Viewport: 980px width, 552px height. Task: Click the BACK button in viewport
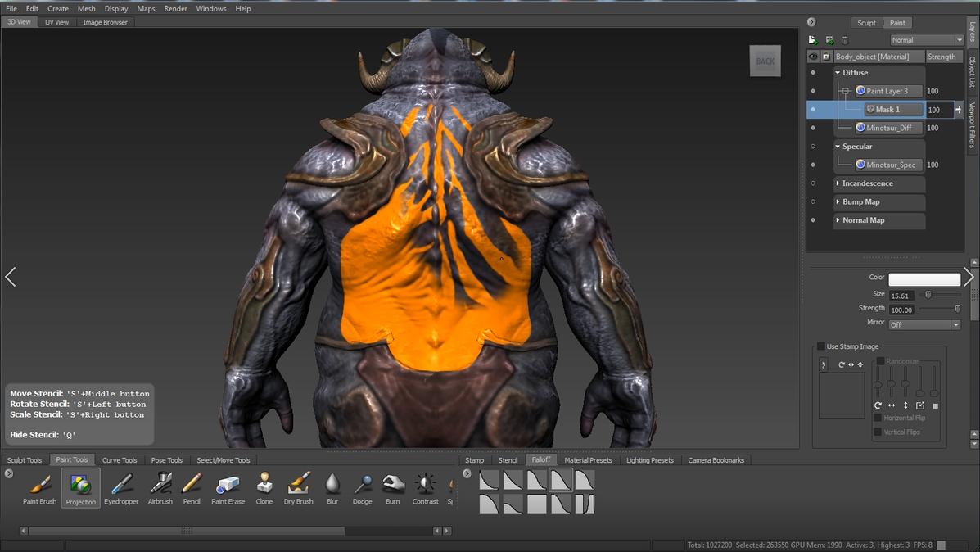point(765,61)
